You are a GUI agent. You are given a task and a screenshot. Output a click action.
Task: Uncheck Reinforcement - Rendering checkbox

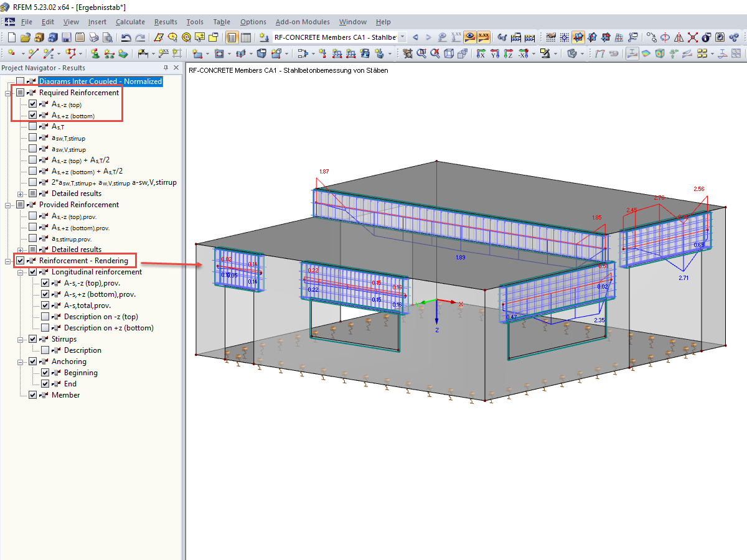[x=21, y=261]
